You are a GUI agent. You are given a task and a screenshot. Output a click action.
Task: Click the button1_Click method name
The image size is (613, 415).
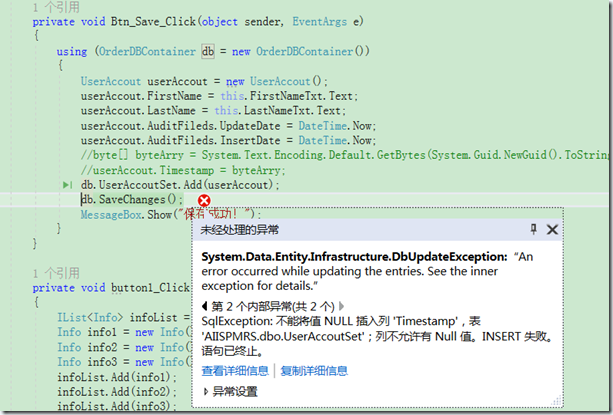(x=151, y=288)
